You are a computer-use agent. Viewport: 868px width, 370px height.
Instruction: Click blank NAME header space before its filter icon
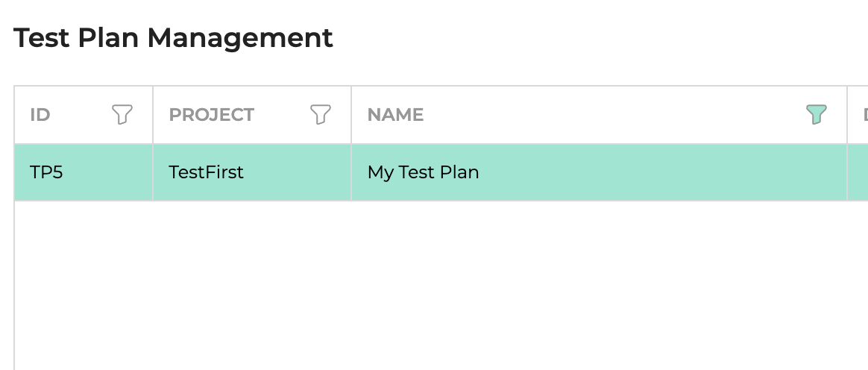(614, 115)
